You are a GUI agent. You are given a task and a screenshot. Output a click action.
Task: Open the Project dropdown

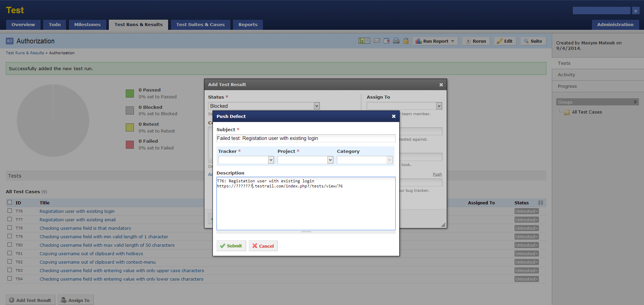(305, 160)
